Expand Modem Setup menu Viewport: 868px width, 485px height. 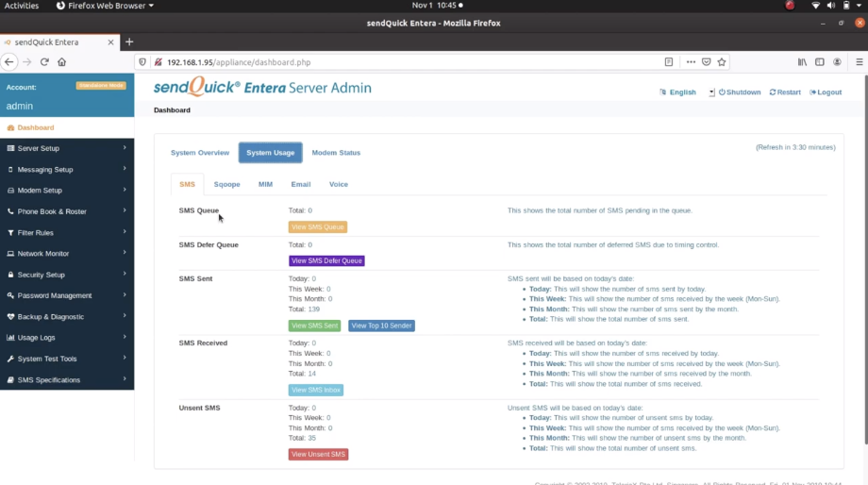[67, 191]
